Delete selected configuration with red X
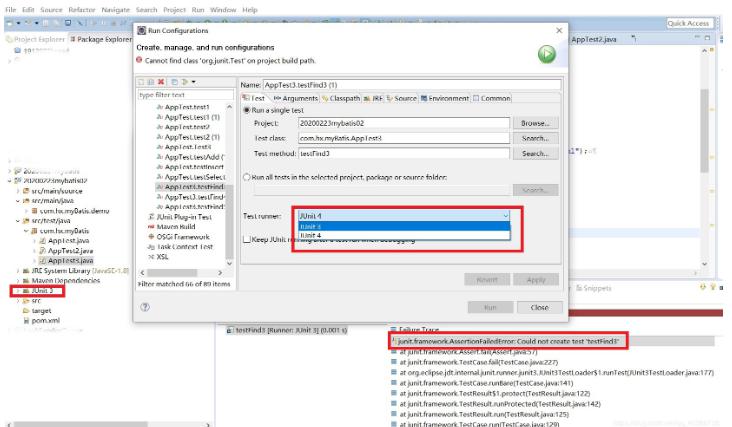The image size is (732, 427). (x=161, y=82)
